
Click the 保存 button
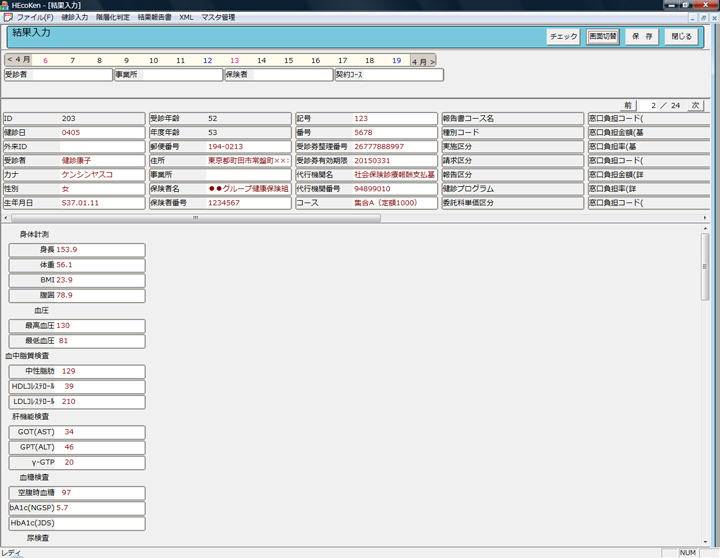(641, 37)
